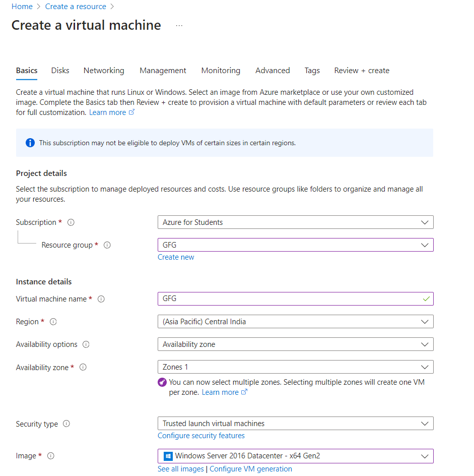474x476 pixels.
Task: Switch to the Disks tab
Action: (60, 71)
